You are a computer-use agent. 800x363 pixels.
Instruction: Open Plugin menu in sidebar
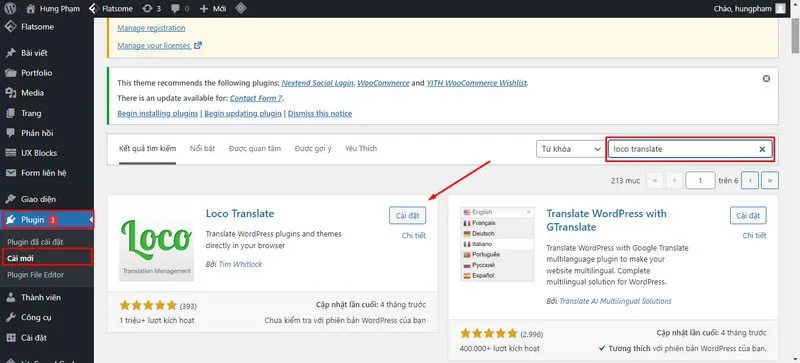tap(47, 220)
